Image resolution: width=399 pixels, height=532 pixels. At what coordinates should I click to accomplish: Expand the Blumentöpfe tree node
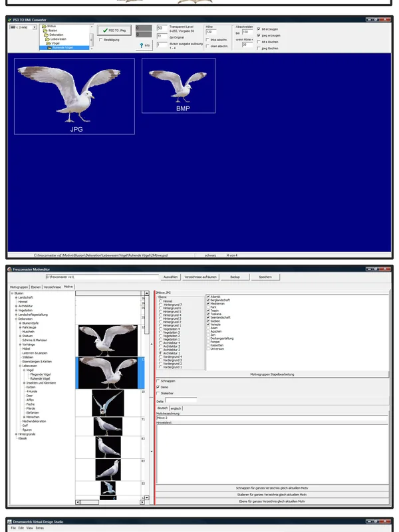coord(21,323)
